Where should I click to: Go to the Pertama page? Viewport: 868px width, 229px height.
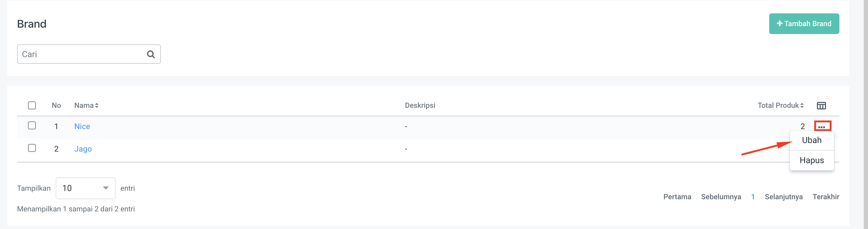coord(677,197)
